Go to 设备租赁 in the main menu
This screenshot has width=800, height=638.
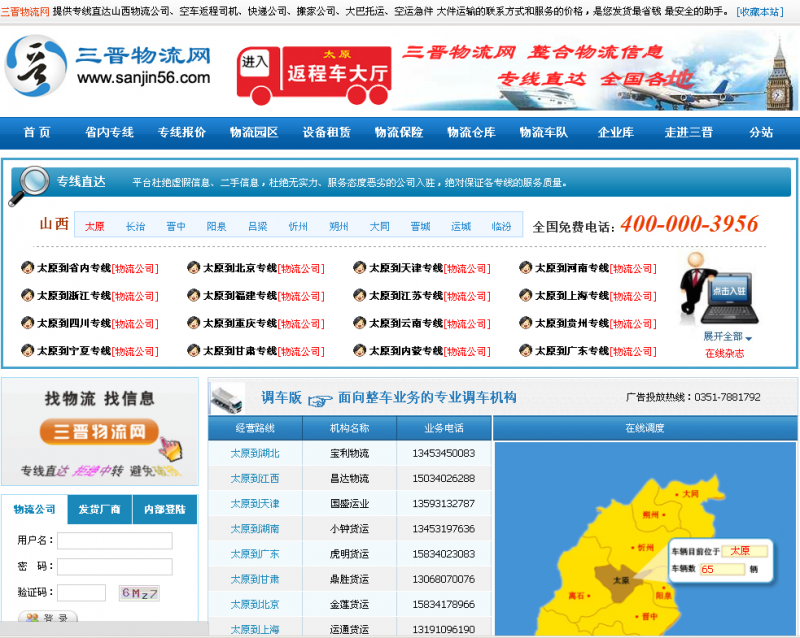click(327, 133)
